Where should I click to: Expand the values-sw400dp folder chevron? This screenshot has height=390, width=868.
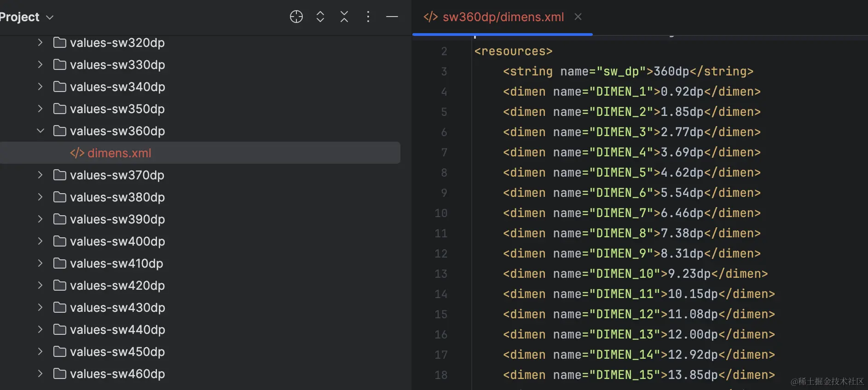[40, 241]
